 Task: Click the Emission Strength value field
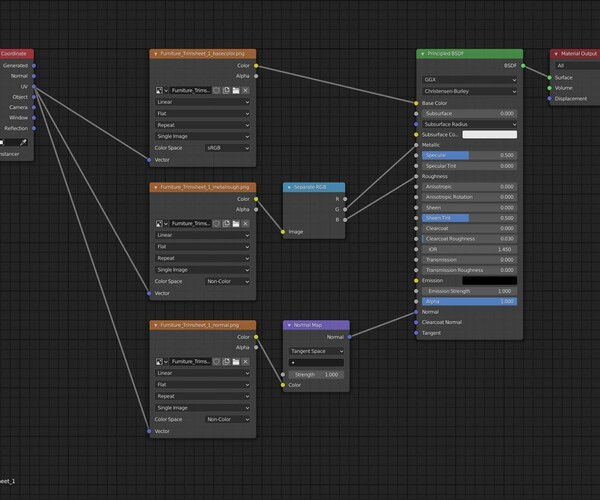pos(470,291)
